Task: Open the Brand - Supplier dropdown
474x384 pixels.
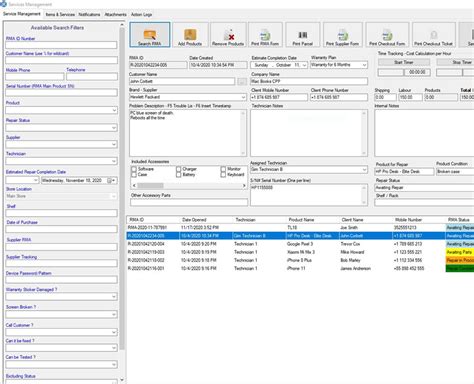Action: [x=243, y=97]
